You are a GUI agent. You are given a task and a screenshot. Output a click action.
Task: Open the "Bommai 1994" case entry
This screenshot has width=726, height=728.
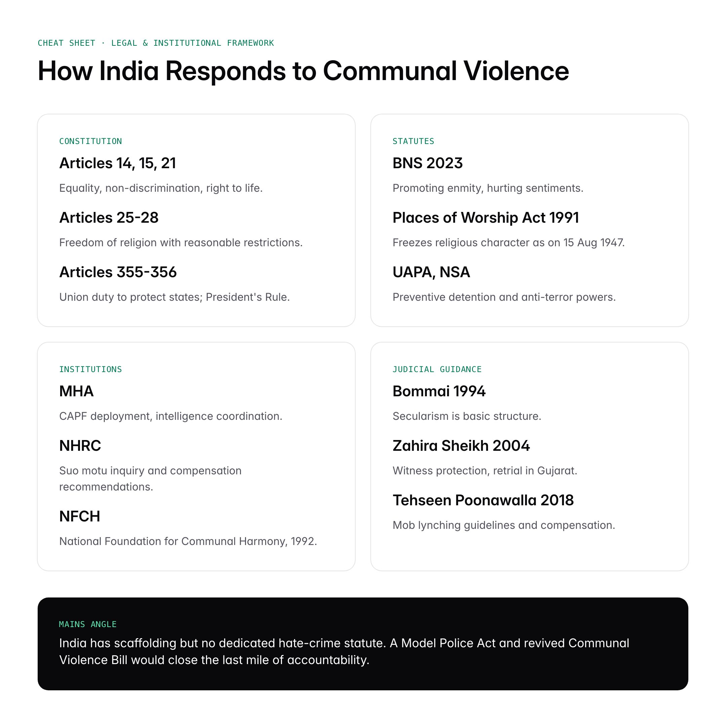[439, 392]
